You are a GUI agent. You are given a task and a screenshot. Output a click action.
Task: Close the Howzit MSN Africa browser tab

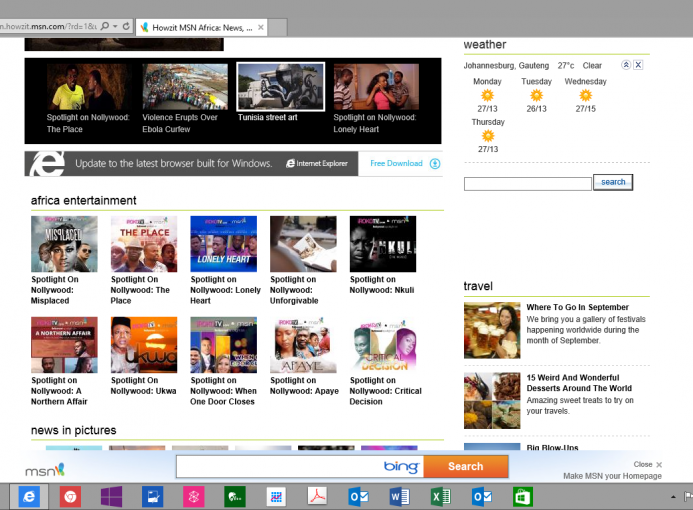tap(261, 27)
